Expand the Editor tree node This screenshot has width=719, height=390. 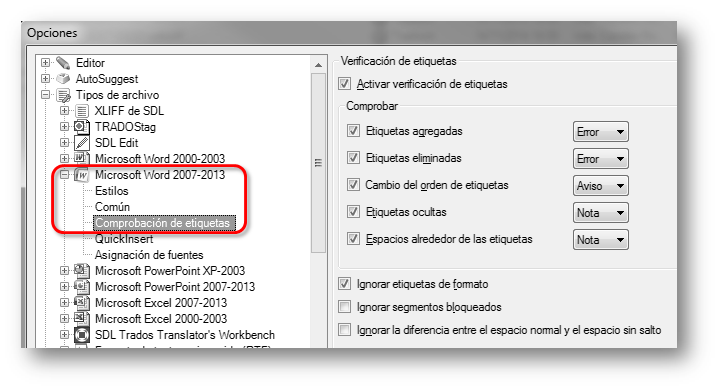point(45,62)
